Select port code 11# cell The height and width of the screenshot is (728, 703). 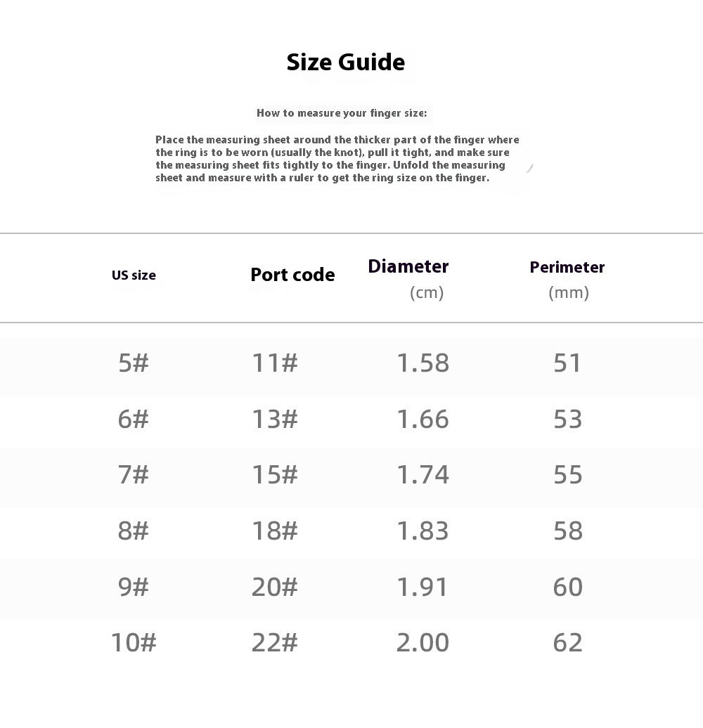274,363
